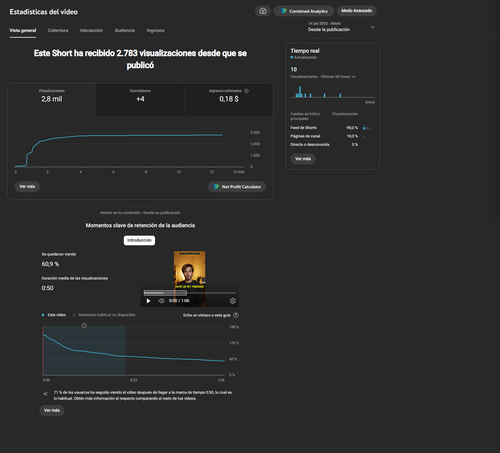Mute the preview video volume icon

point(161,301)
